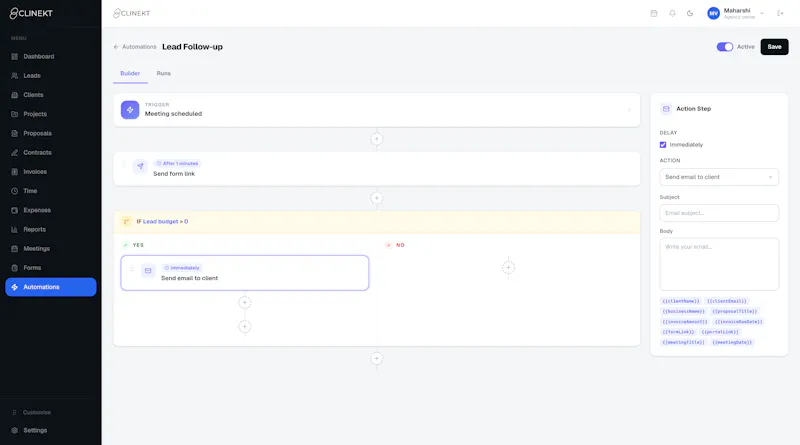This screenshot has height=445, width=800.
Task: Click the Customize icon in sidebar
Action: coord(14,412)
